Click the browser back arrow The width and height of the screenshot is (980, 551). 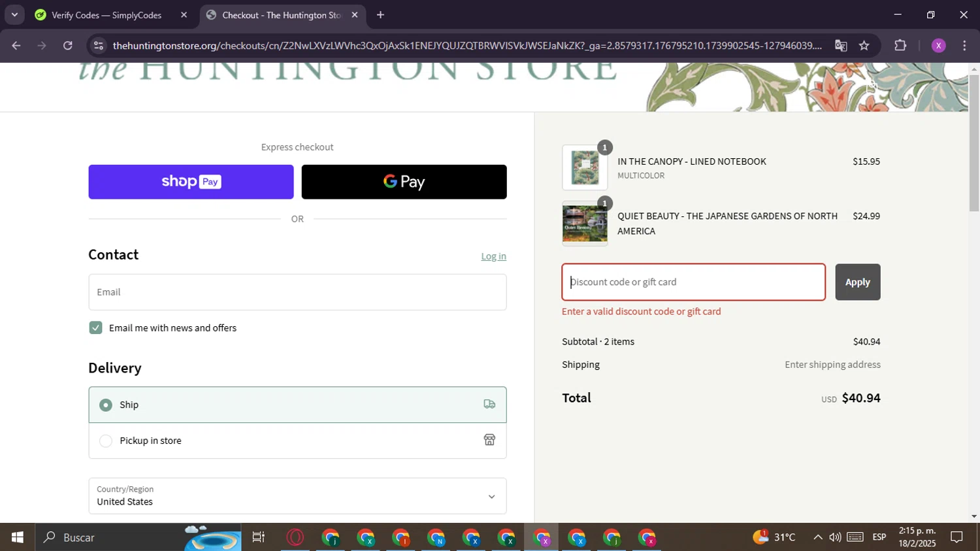pos(16,46)
